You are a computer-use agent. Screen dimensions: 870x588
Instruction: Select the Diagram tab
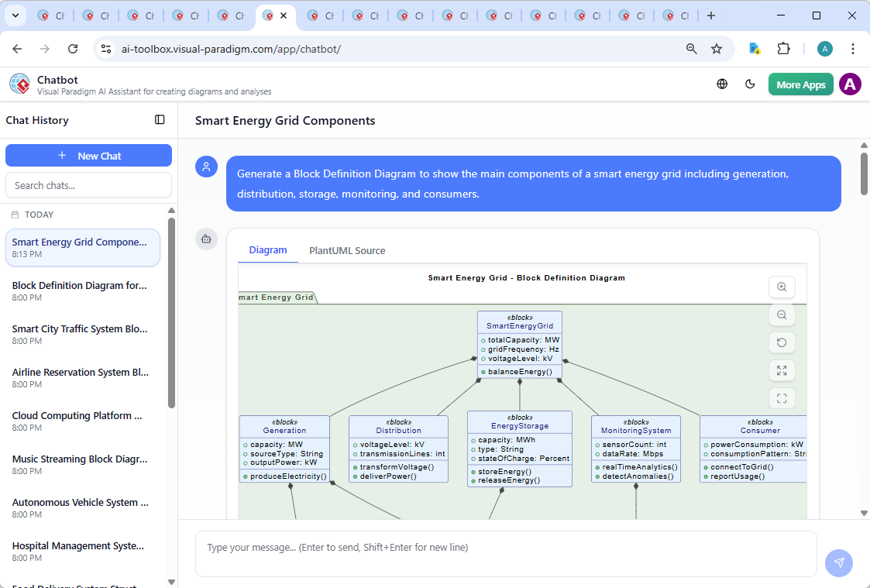click(268, 250)
